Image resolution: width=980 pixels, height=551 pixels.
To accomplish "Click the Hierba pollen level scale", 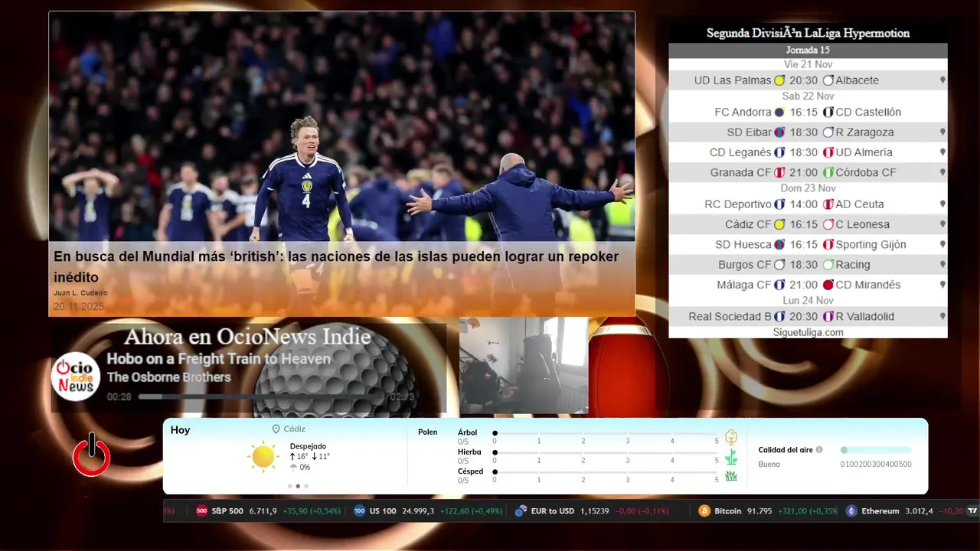I will click(x=606, y=456).
